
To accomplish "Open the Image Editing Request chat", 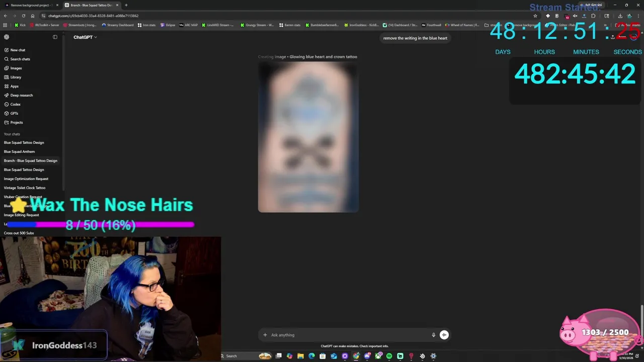I will [22, 215].
